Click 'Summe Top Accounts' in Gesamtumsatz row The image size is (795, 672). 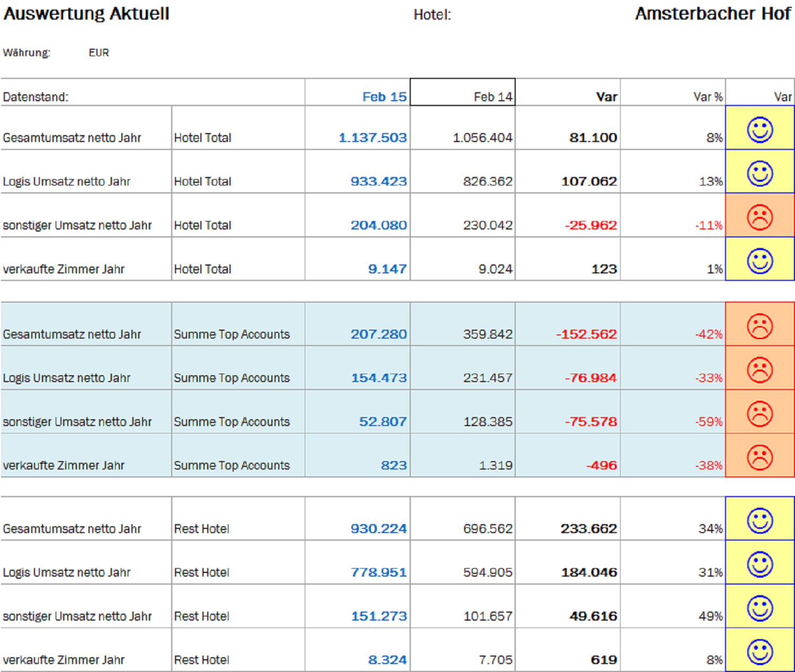(x=232, y=334)
